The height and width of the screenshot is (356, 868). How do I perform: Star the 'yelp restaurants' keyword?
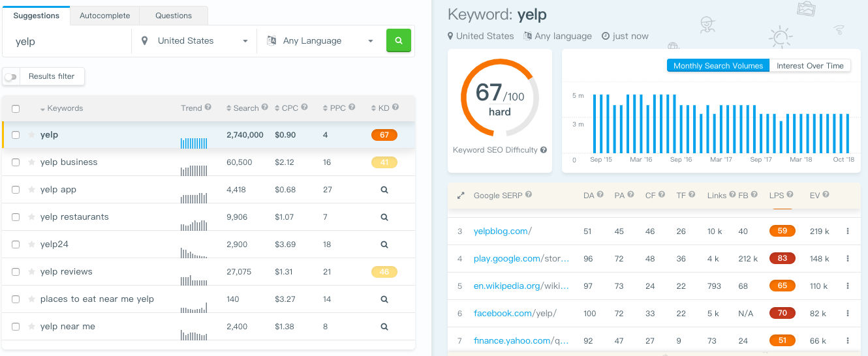31,217
